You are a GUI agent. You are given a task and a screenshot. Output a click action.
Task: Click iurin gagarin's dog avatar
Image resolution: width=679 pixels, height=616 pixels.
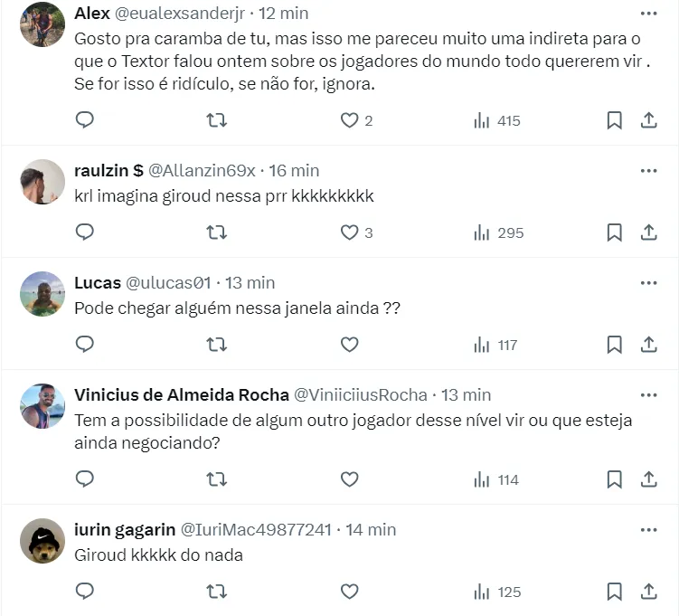coord(42,541)
